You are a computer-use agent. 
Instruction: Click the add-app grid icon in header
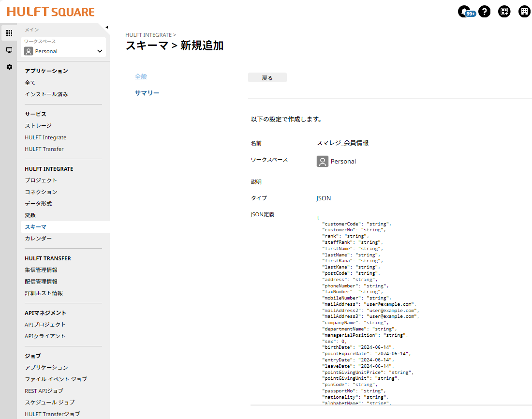point(504,12)
